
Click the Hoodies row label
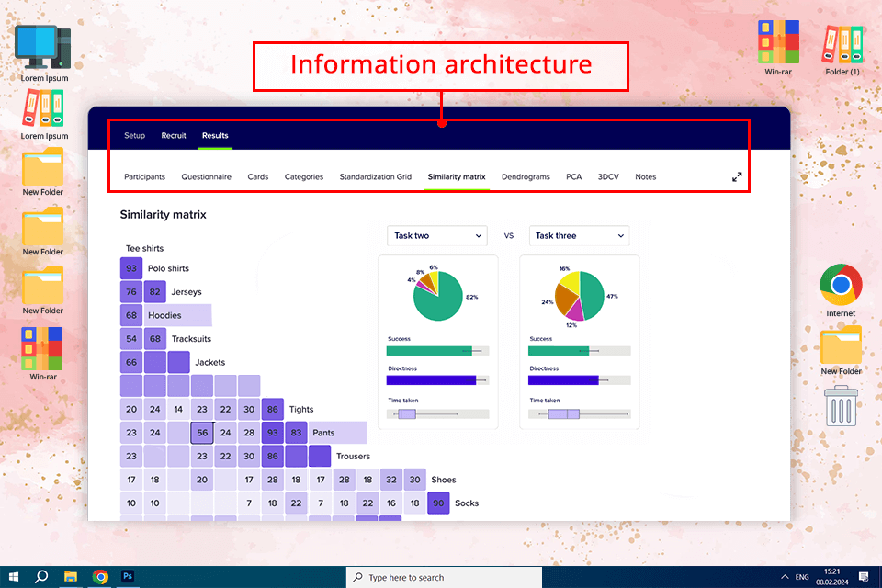click(x=164, y=316)
